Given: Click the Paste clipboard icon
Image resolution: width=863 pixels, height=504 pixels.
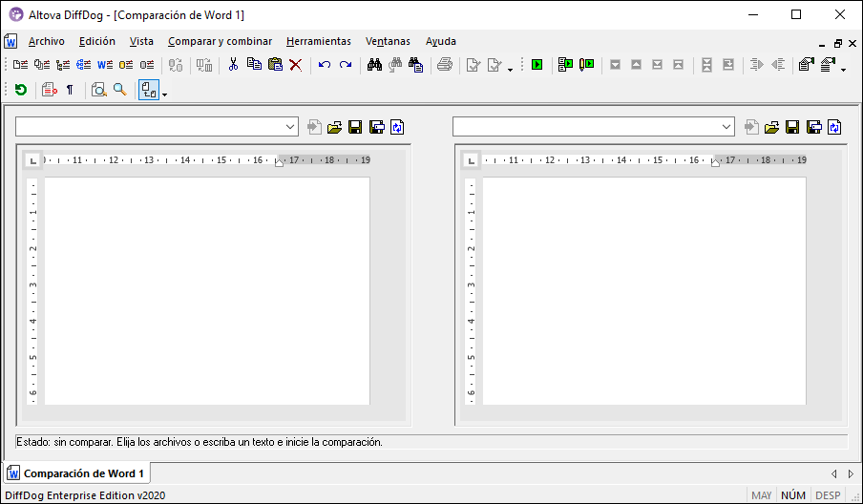Looking at the screenshot, I should coord(275,65).
